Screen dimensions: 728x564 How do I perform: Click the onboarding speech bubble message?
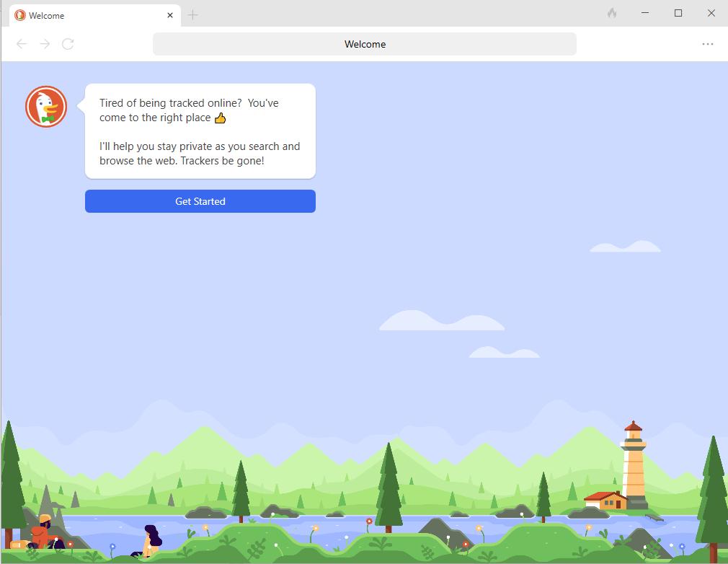tap(200, 131)
